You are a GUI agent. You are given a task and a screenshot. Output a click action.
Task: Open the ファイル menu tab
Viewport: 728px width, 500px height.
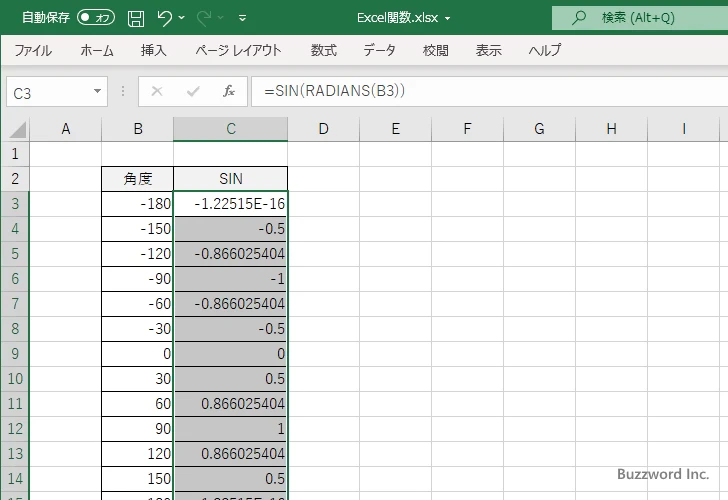pos(33,50)
